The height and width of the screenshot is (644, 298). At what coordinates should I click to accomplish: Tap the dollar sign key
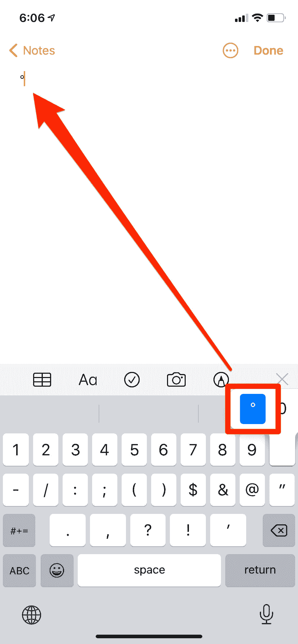pyautogui.click(x=193, y=489)
